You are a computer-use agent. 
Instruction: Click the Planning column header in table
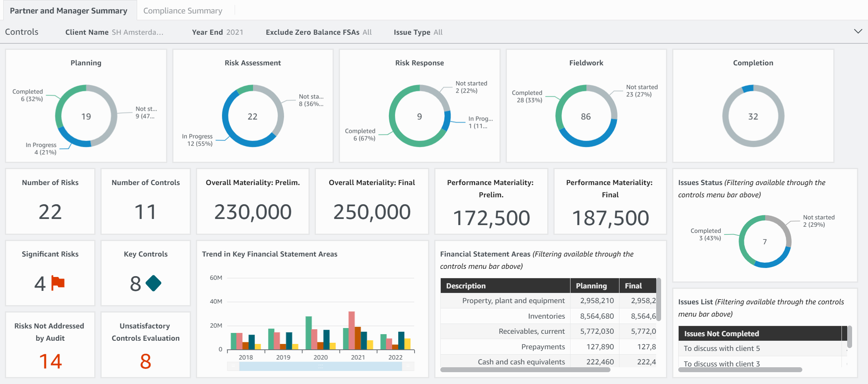coord(591,286)
